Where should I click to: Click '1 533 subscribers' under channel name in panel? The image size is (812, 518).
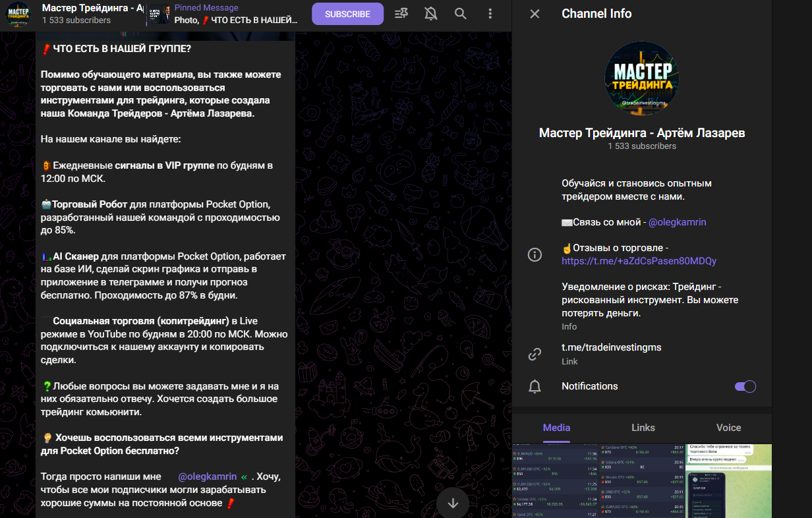642,146
